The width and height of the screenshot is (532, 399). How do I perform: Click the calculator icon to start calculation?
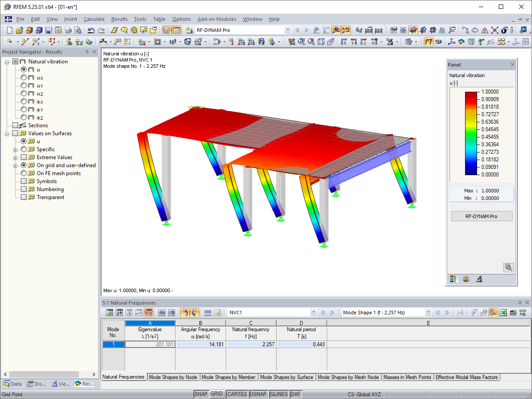513,313
